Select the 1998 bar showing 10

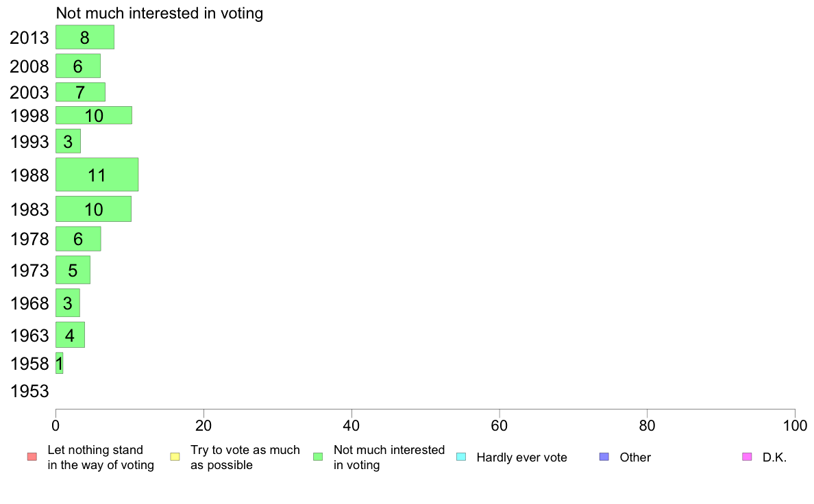94,115
